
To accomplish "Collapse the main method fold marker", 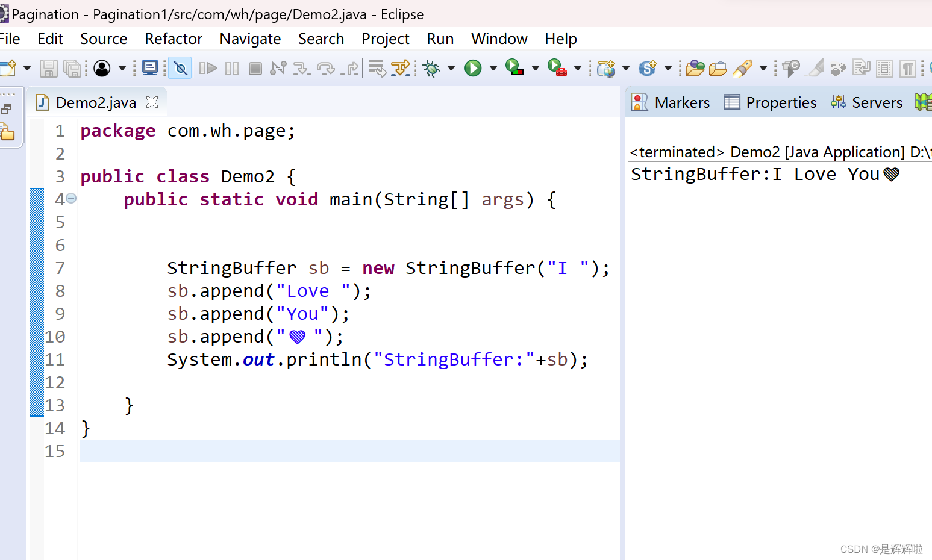I will [71, 198].
